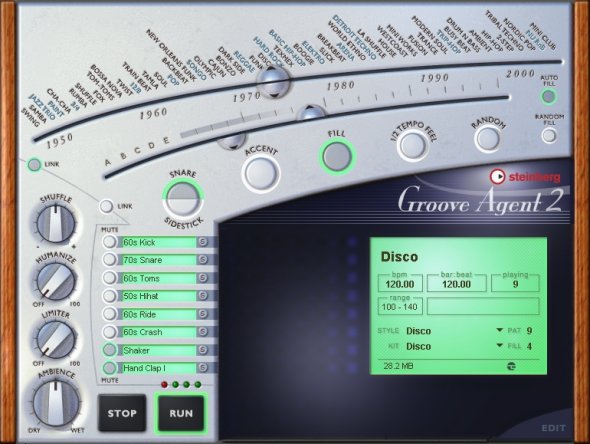
Task: Click the bpm value field 120.00
Action: coord(400,284)
